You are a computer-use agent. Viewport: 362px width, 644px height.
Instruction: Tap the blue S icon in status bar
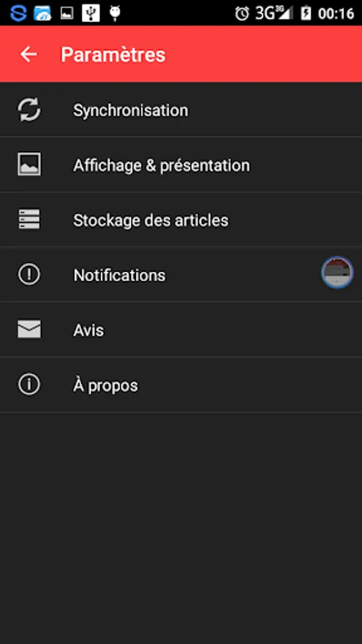19,13
